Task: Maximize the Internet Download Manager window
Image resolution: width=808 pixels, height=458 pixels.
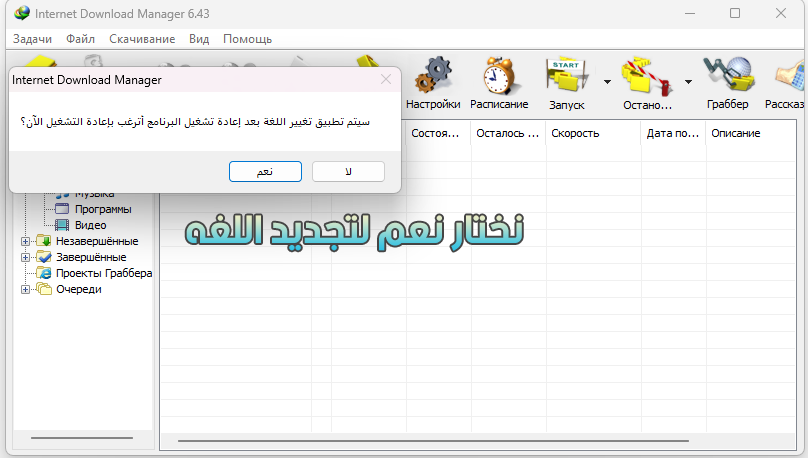Action: click(x=735, y=13)
